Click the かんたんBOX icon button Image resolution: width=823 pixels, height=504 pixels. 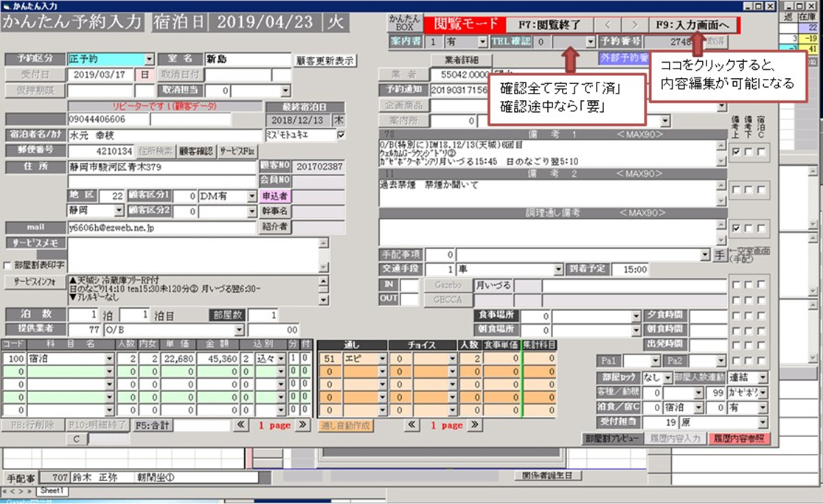pyautogui.click(x=403, y=24)
